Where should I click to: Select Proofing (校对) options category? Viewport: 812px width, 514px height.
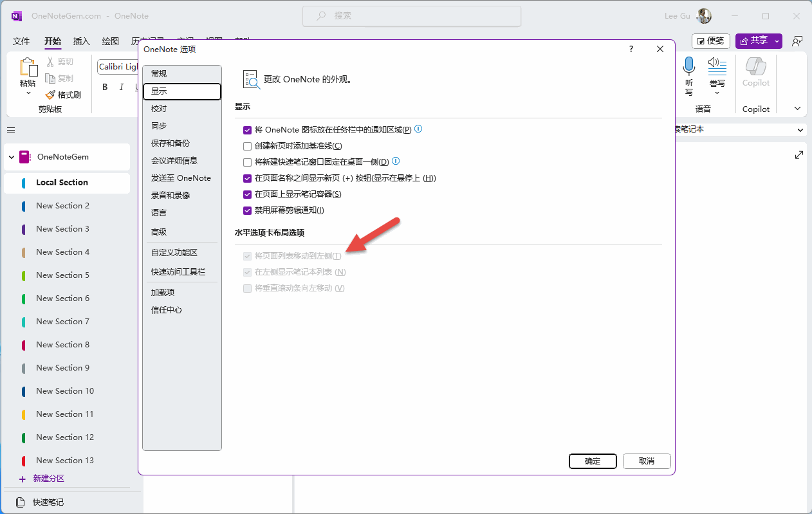[182, 109]
